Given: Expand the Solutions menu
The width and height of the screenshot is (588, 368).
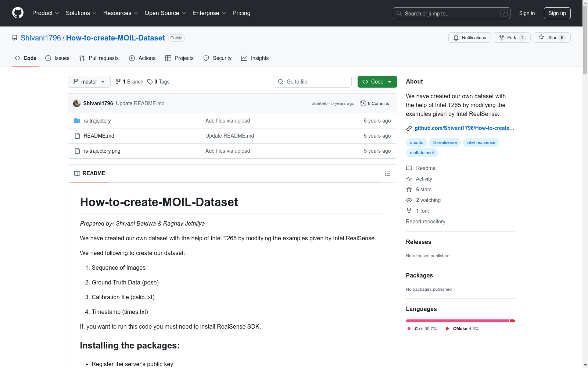Looking at the screenshot, I should coord(81,13).
